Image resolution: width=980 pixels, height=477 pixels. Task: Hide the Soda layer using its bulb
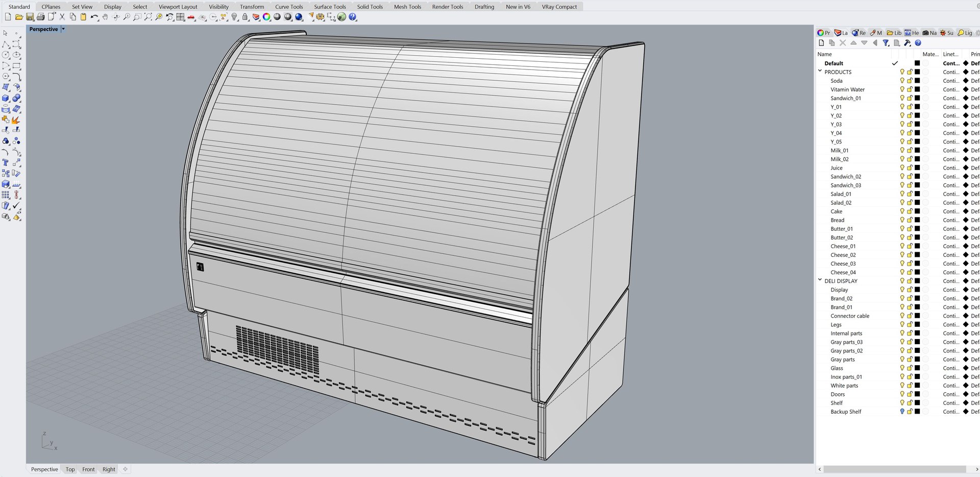click(902, 80)
